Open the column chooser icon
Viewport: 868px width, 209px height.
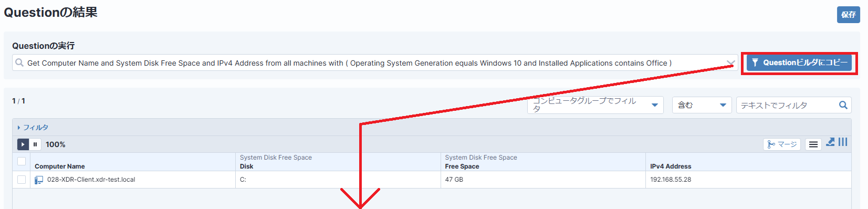843,142
